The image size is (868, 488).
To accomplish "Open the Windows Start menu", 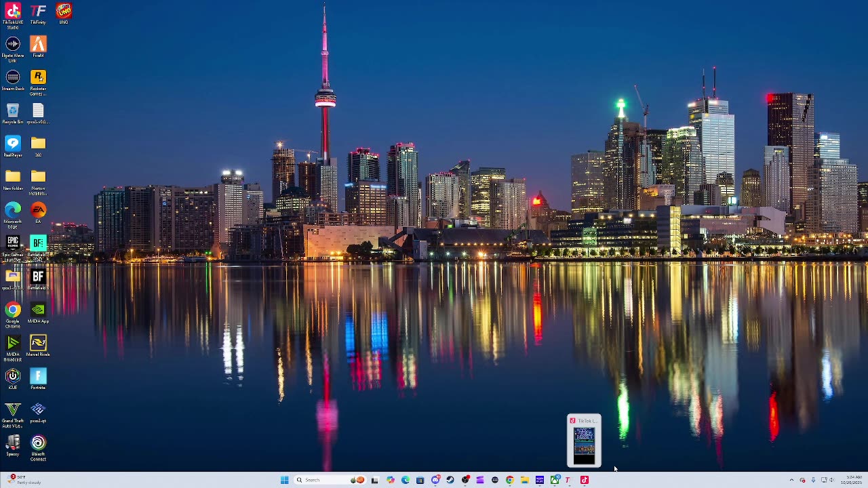I will [284, 480].
